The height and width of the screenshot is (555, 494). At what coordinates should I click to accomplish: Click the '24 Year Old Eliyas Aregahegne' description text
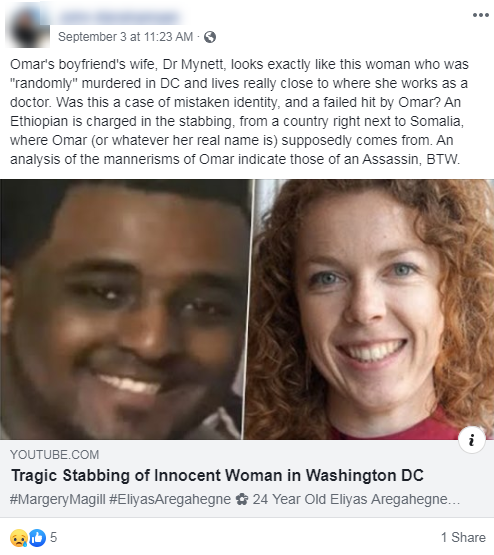tap(356, 499)
